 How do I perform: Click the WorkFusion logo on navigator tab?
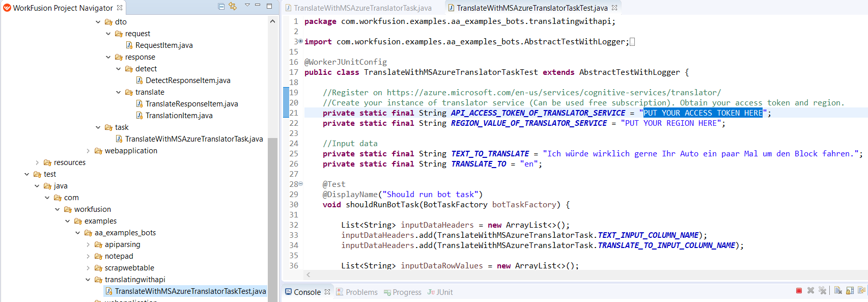(7, 8)
